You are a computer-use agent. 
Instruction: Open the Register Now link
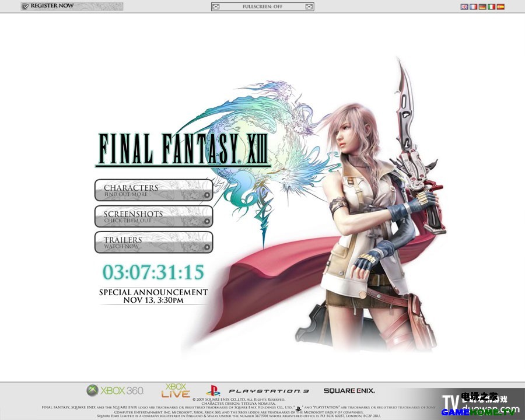click(72, 6)
